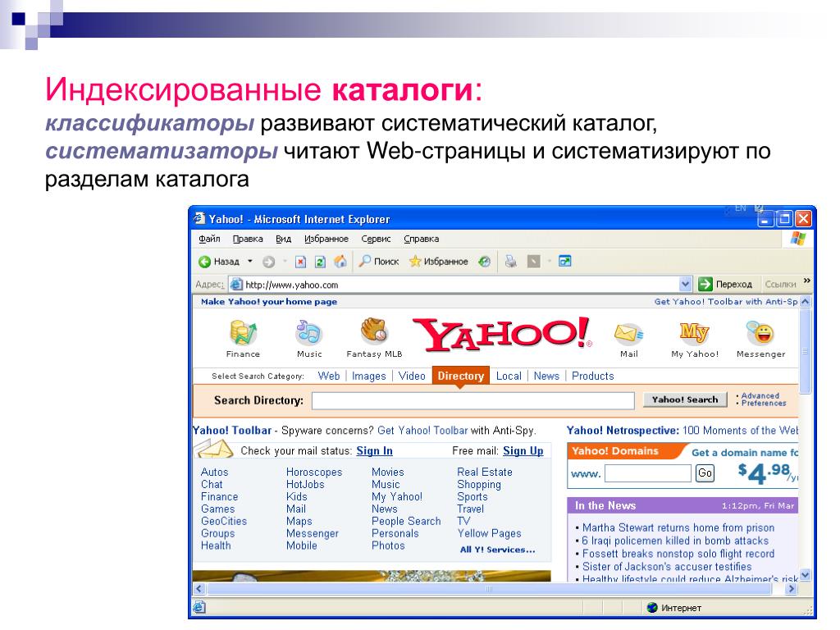Viewport: 840px width, 630px height.
Task: Click the IE icon in the title bar
Action: (x=199, y=218)
